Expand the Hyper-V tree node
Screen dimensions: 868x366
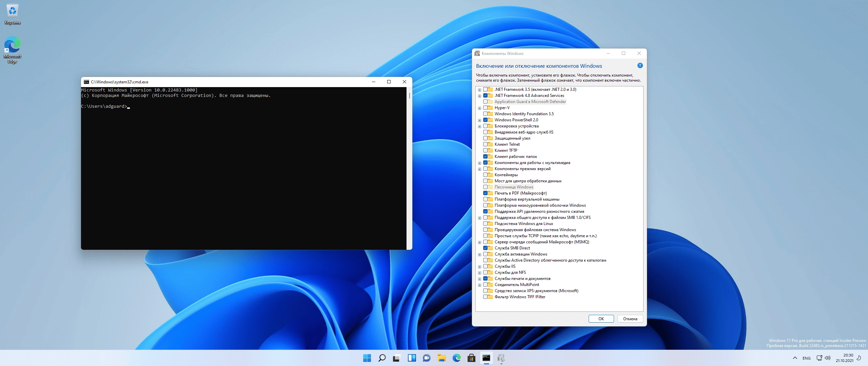pyautogui.click(x=479, y=108)
